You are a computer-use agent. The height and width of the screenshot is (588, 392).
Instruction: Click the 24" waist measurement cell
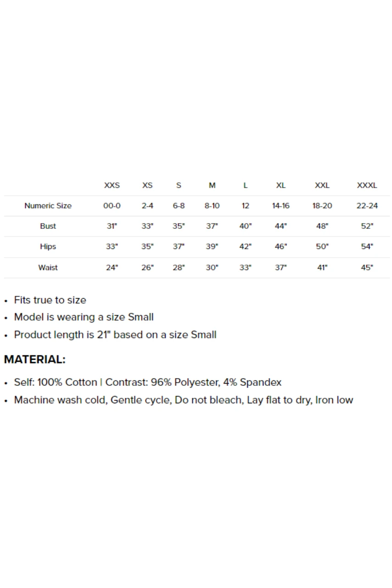[112, 267]
